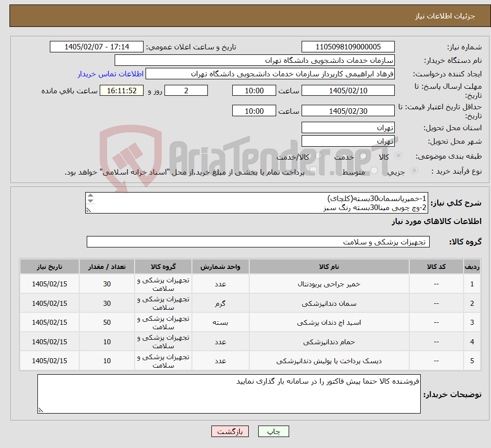The image size is (491, 448).
Task: Click the buyer notes text area
Action: pos(229,394)
